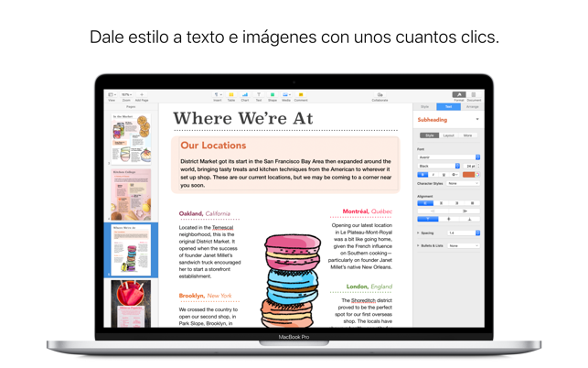The height and width of the screenshot is (368, 588).
Task: Switch to the Arrange inspector tab
Action: coord(472,107)
